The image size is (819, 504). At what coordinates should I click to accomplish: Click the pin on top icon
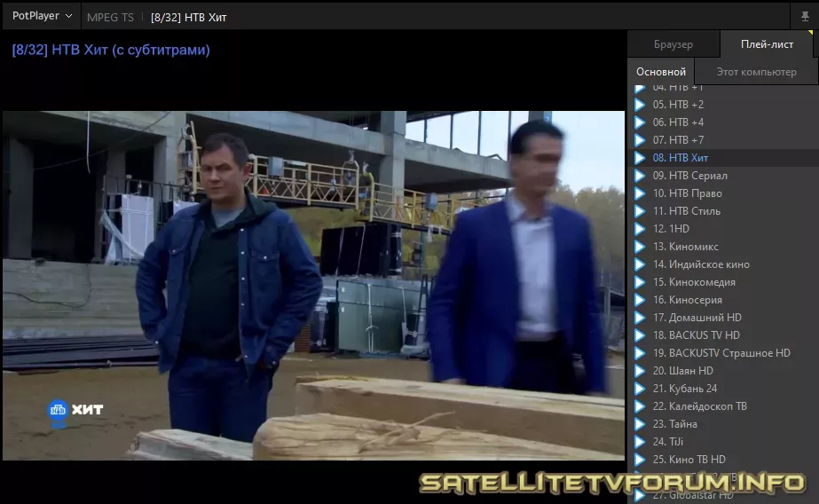[805, 16]
